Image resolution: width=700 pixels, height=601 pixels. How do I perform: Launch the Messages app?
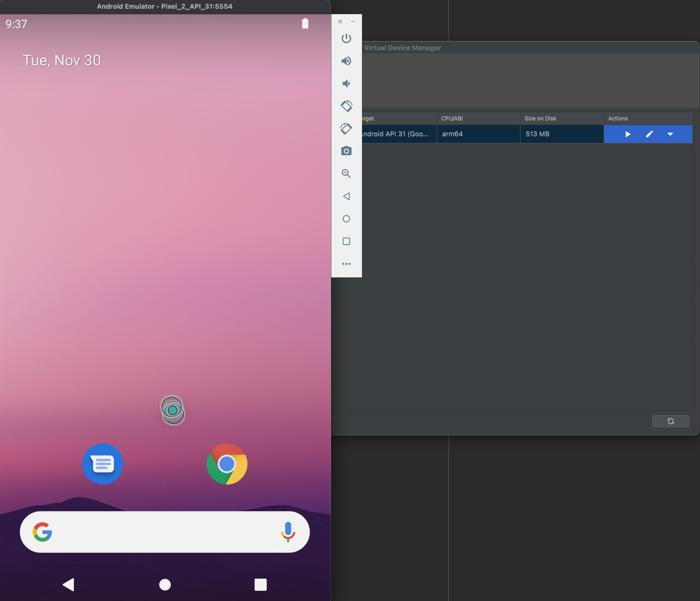click(x=102, y=464)
